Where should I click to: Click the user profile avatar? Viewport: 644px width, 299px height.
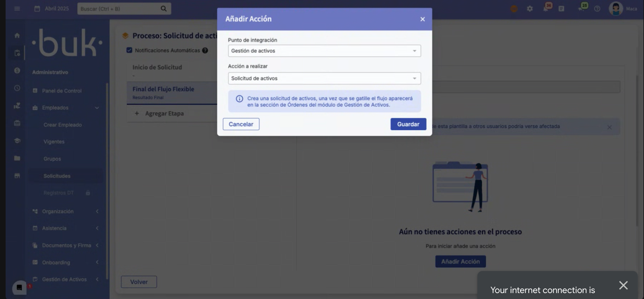[615, 8]
